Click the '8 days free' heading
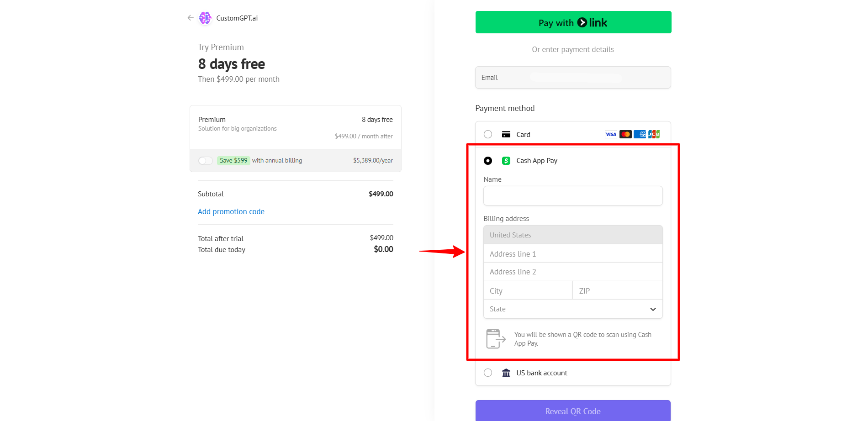This screenshot has width=868, height=421. (x=232, y=64)
